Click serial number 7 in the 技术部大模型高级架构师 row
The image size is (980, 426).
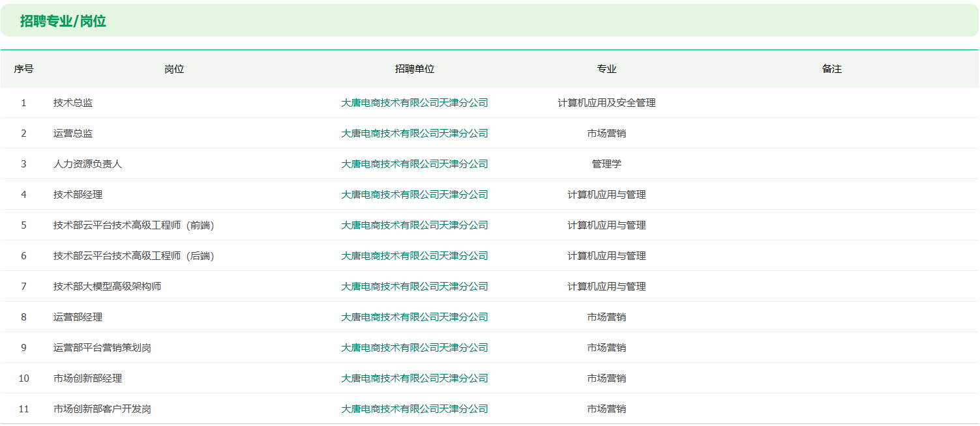[x=24, y=287]
